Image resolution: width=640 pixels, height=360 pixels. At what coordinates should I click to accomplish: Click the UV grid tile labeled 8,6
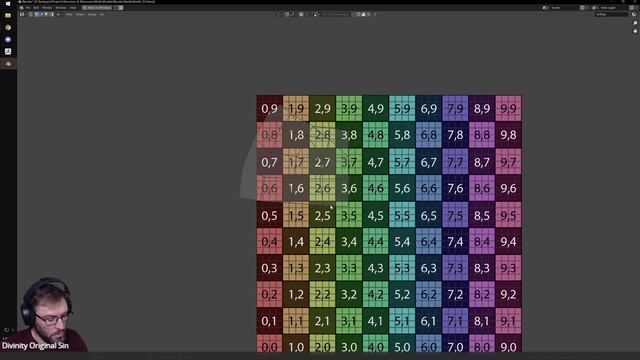coord(482,188)
